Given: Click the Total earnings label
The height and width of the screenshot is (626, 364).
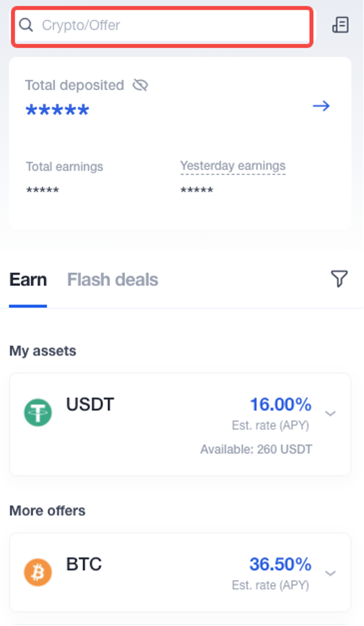Looking at the screenshot, I should (x=64, y=166).
